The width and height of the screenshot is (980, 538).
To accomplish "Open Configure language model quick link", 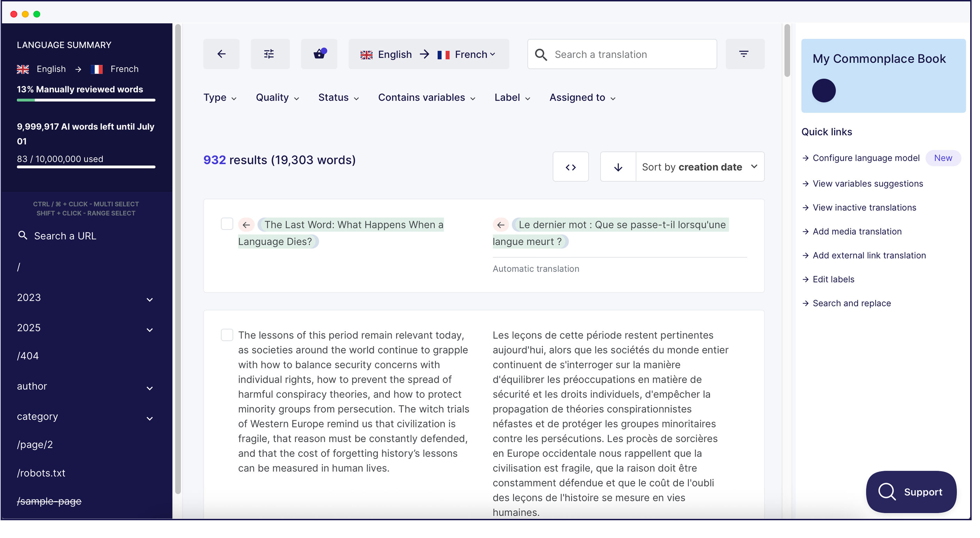I will tap(866, 158).
